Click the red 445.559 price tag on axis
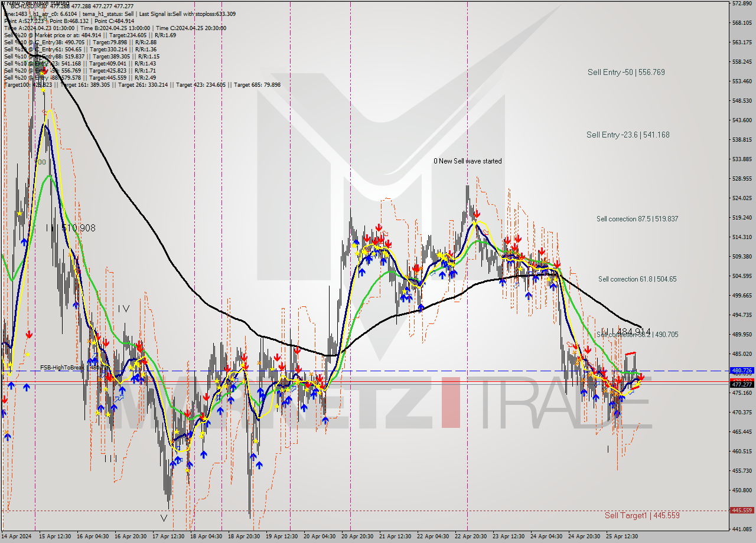 pyautogui.click(x=742, y=511)
